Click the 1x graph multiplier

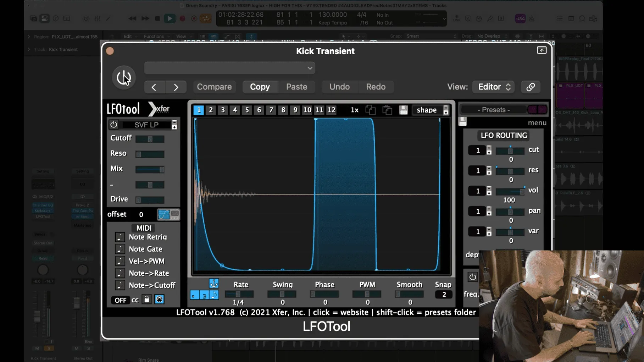(355, 110)
